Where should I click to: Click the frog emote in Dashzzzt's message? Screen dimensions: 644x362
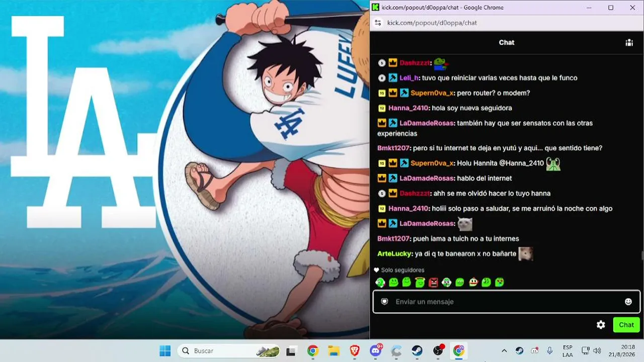pos(440,63)
